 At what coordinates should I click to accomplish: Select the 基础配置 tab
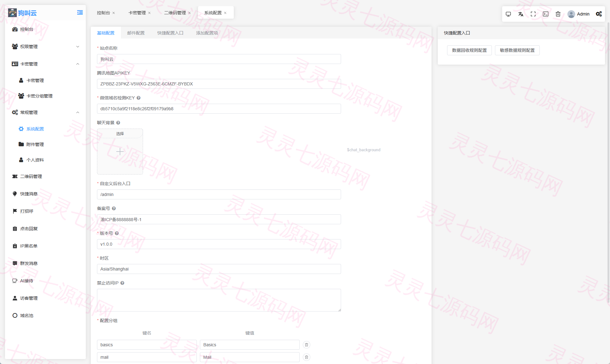[x=106, y=33]
